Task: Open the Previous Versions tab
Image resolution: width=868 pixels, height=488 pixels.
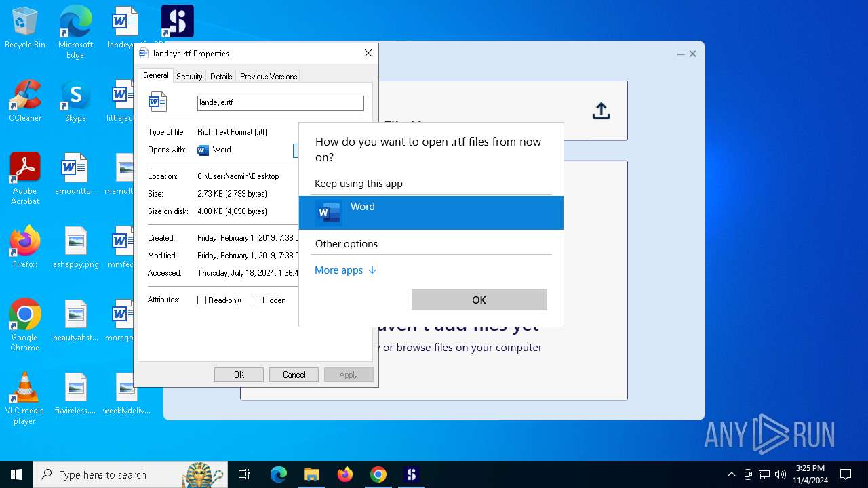Action: [x=269, y=77]
